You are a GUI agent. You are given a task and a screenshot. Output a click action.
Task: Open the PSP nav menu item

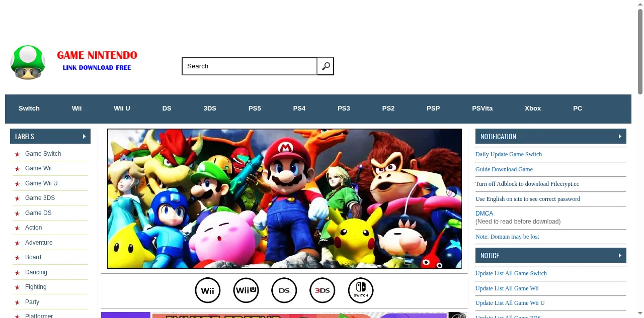[433, 109]
